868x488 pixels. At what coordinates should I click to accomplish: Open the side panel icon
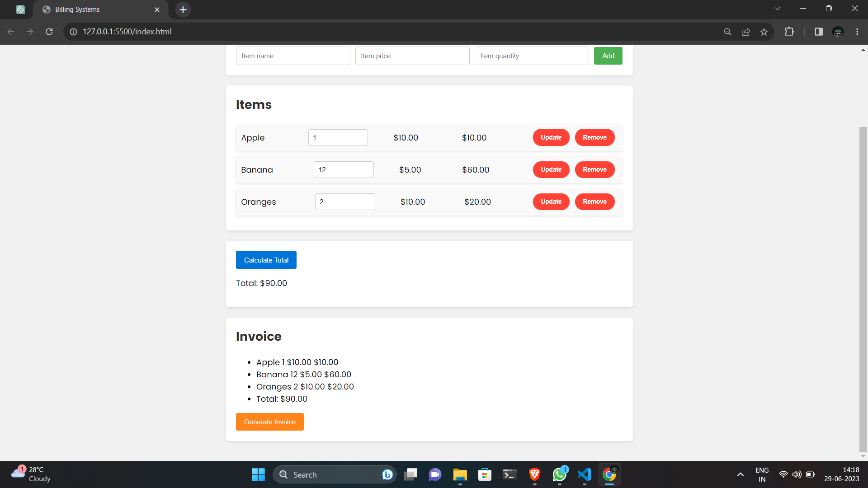[818, 32]
